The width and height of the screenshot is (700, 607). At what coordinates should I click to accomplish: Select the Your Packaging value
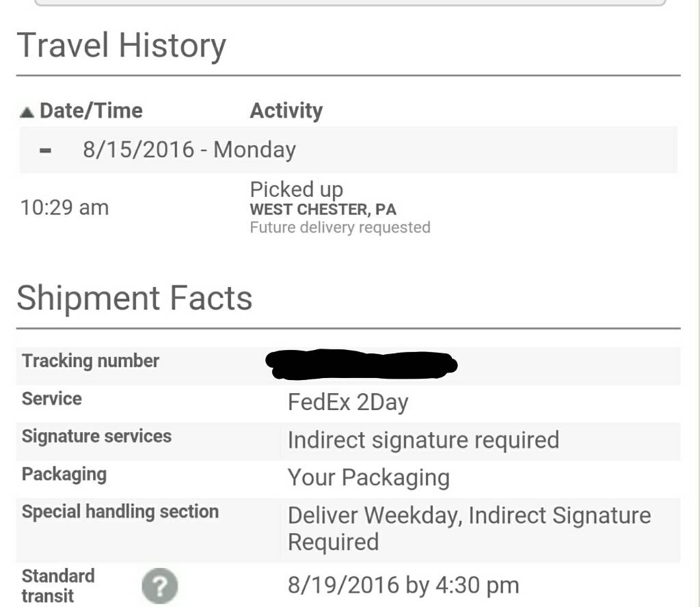coord(368,478)
